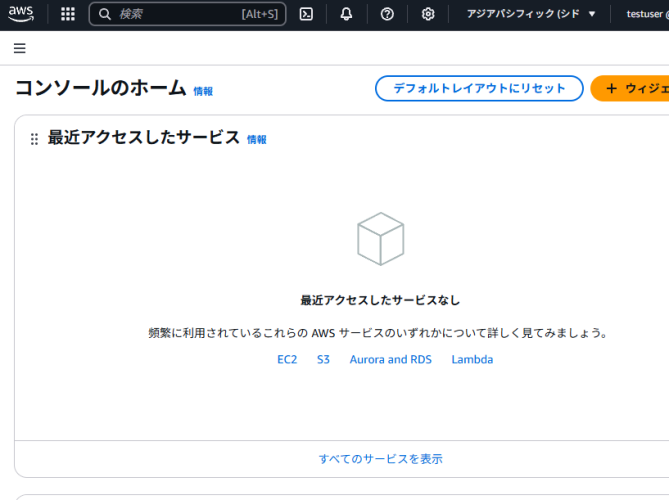Open the help question mark icon
This screenshot has width=669, height=500.
[387, 14]
